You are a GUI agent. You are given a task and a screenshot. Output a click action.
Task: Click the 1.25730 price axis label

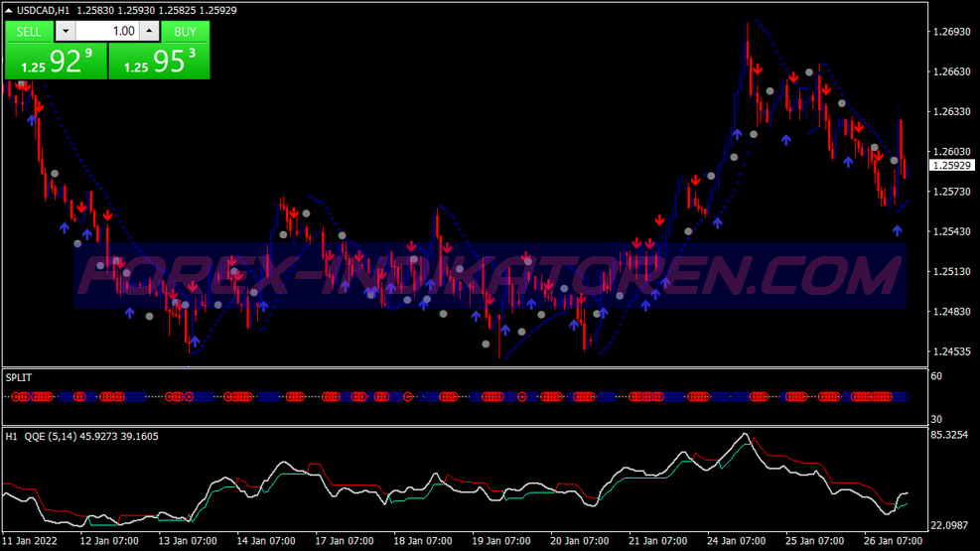click(x=951, y=192)
